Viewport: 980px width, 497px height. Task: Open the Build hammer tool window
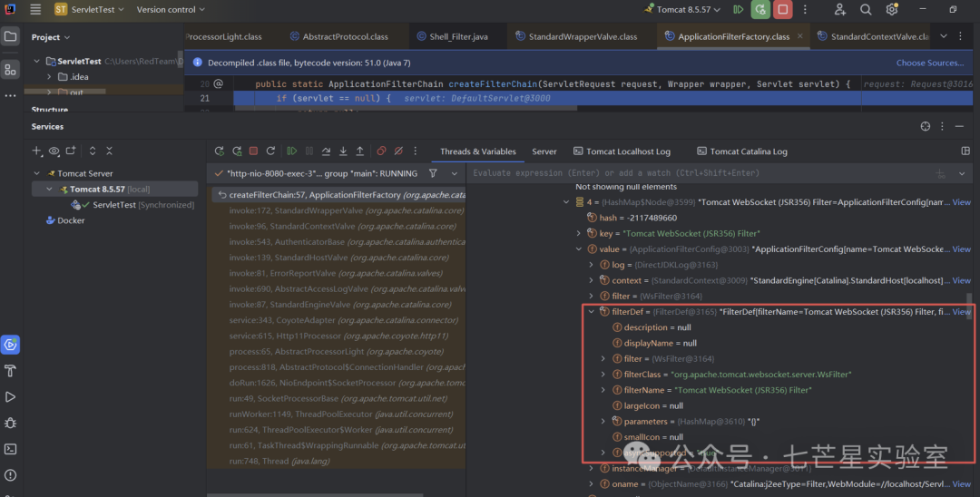coord(10,371)
